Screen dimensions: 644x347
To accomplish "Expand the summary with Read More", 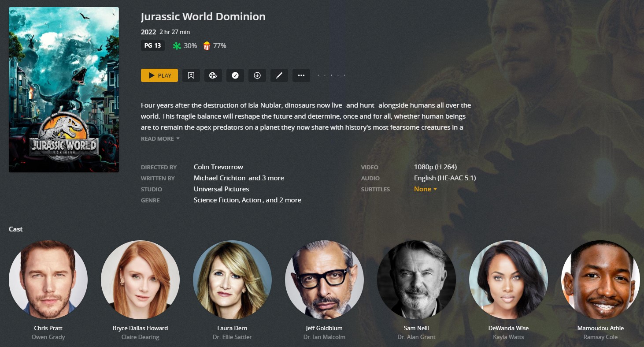I will tap(160, 138).
